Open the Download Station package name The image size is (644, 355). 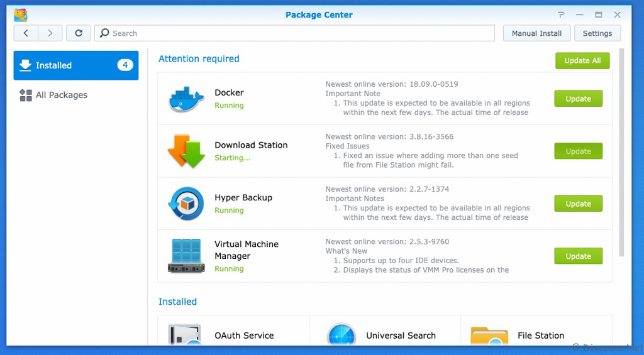[x=251, y=145]
